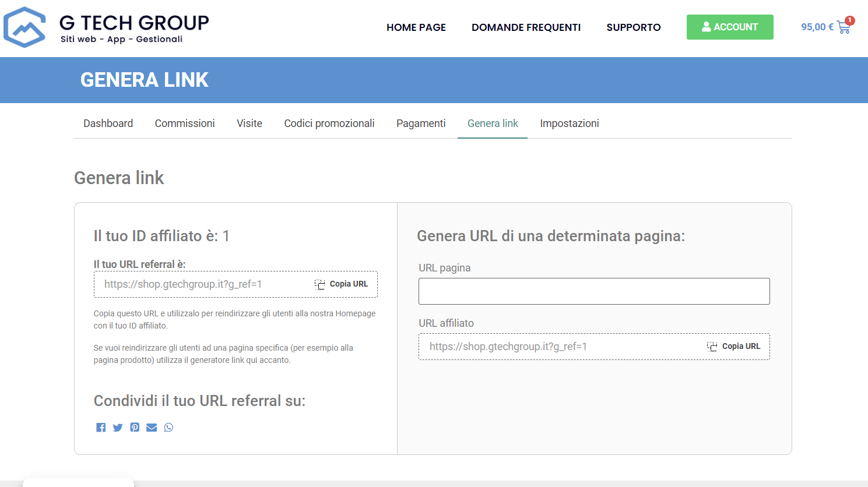Click inside the URL pagina field

pos(594,291)
